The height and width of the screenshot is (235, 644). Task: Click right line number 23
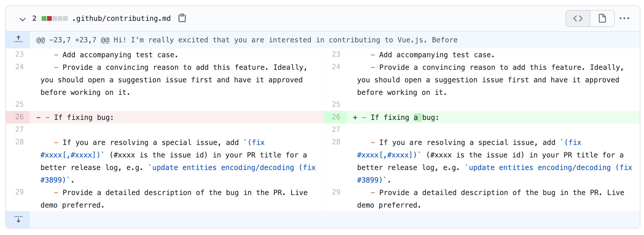(x=336, y=54)
